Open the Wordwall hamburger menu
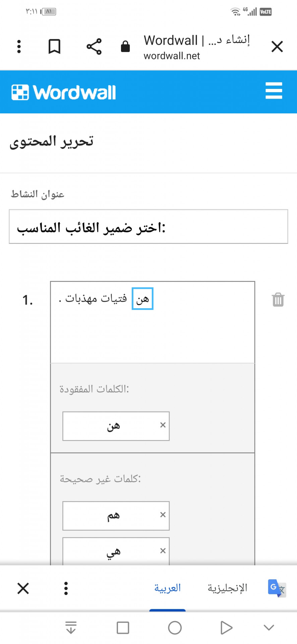Image resolution: width=297 pixels, height=644 pixels. pyautogui.click(x=274, y=91)
